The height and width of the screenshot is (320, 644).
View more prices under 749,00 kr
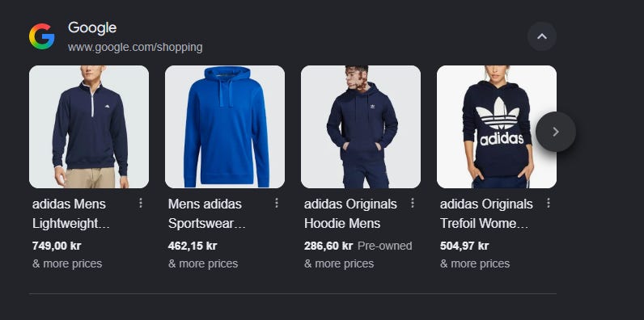(67, 263)
